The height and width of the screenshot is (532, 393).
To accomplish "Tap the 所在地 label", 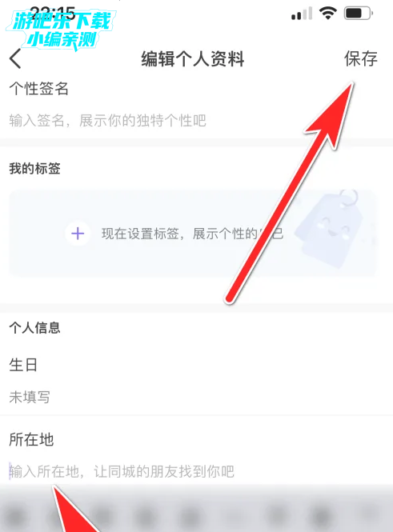I will [31, 439].
